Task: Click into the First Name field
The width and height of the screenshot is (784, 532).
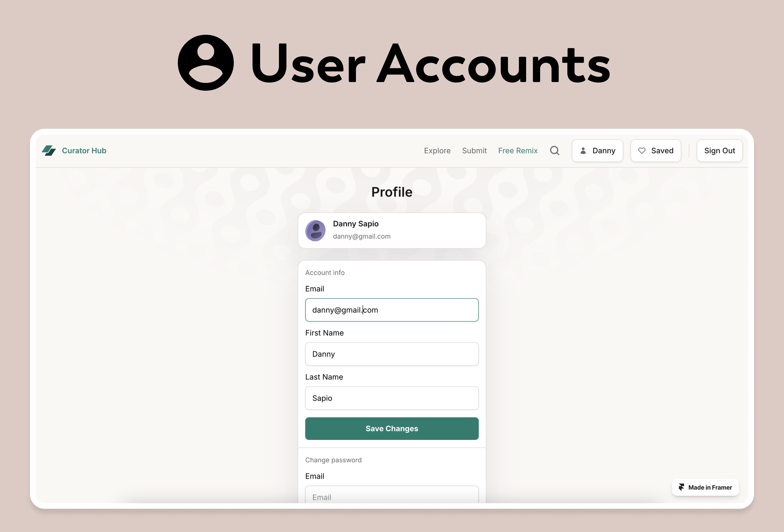Action: click(392, 354)
